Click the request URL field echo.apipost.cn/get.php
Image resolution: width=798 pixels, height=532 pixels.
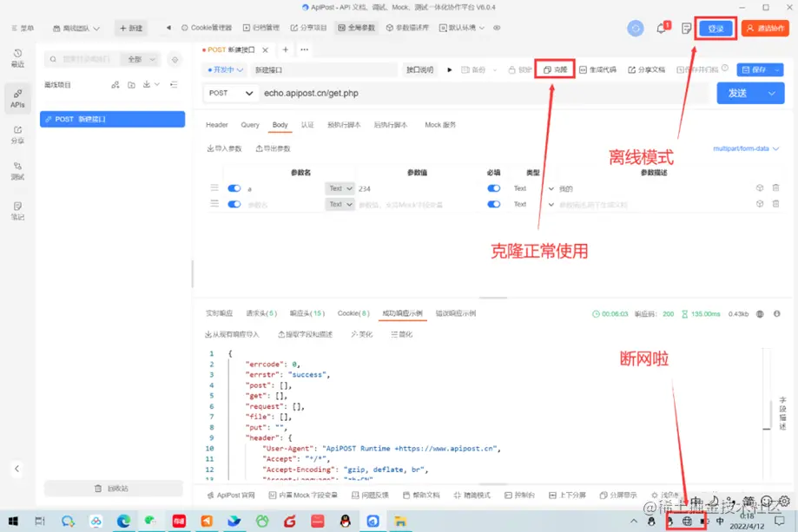[x=485, y=93]
